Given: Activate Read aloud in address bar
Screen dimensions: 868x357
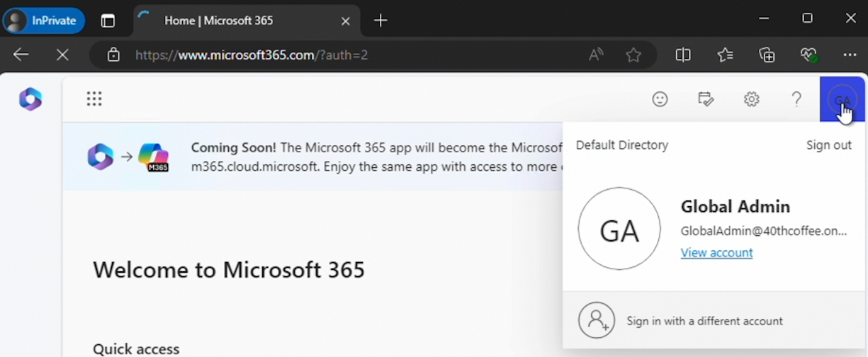Looking at the screenshot, I should tap(596, 55).
